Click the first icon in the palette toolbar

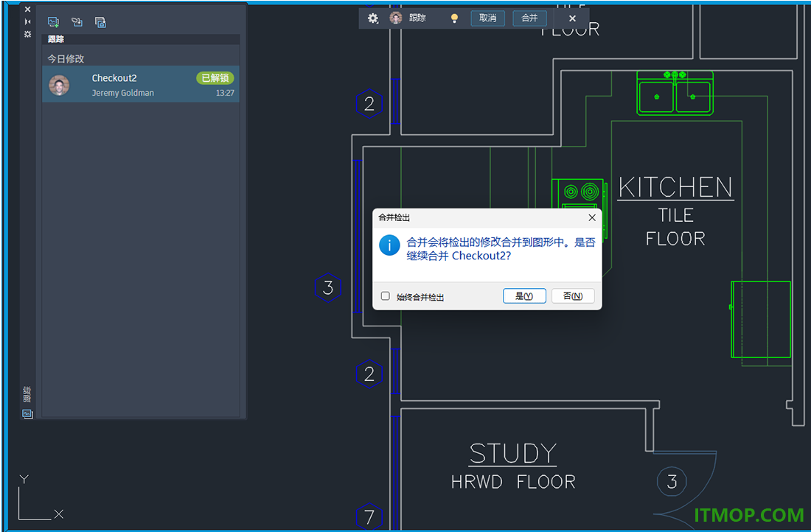(53, 22)
